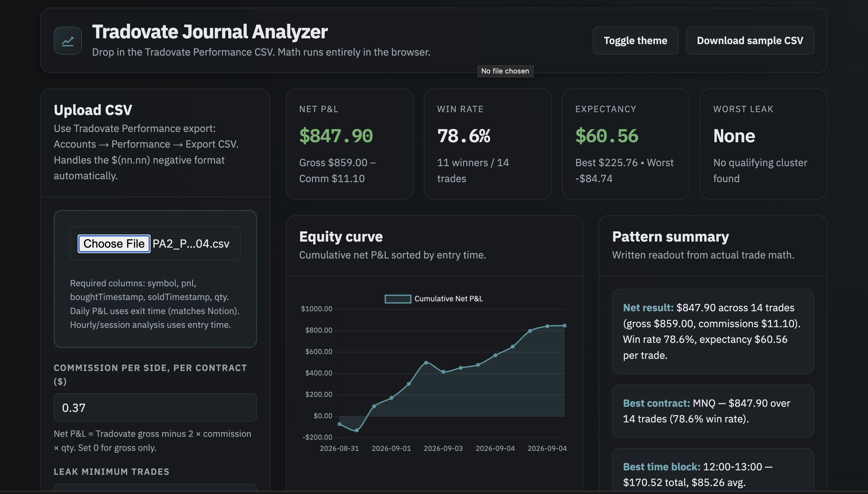Click the LEAK MINIMUM TRADES label

[111, 472]
